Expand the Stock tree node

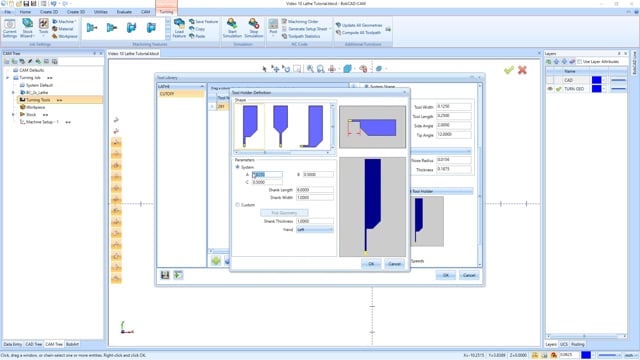click(x=13, y=115)
